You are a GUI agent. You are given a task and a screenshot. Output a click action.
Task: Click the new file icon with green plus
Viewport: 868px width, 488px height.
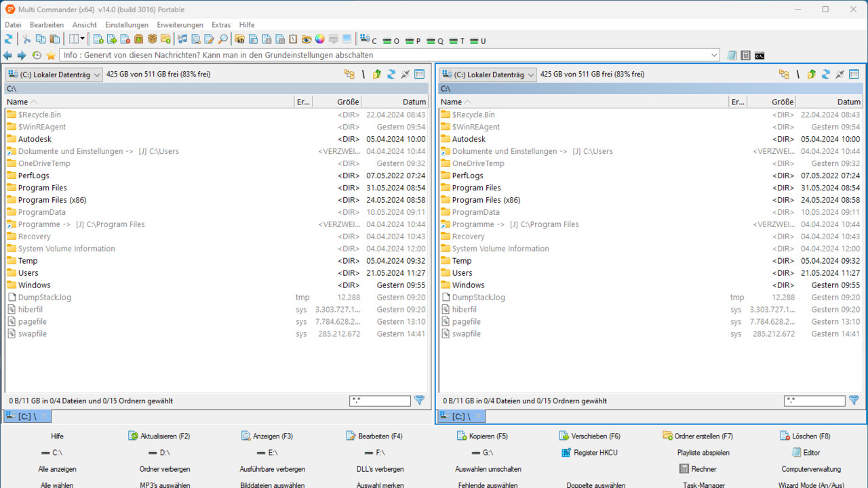98,39
